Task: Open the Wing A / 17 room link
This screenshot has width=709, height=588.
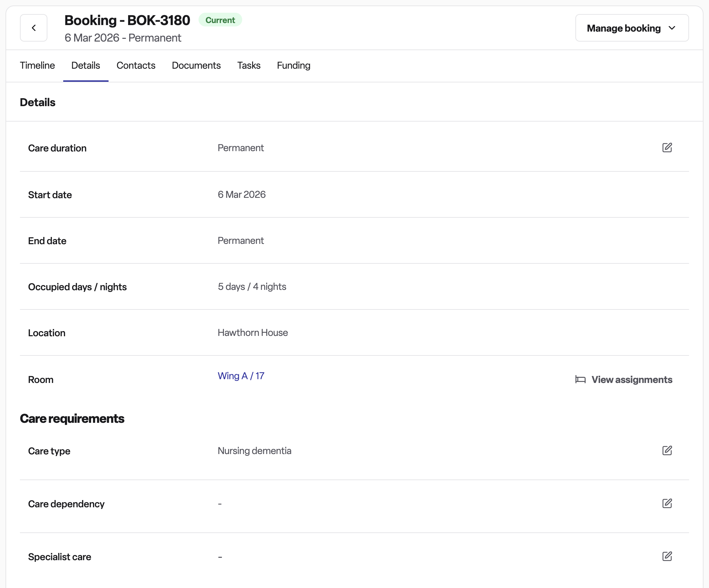Action: pos(241,376)
